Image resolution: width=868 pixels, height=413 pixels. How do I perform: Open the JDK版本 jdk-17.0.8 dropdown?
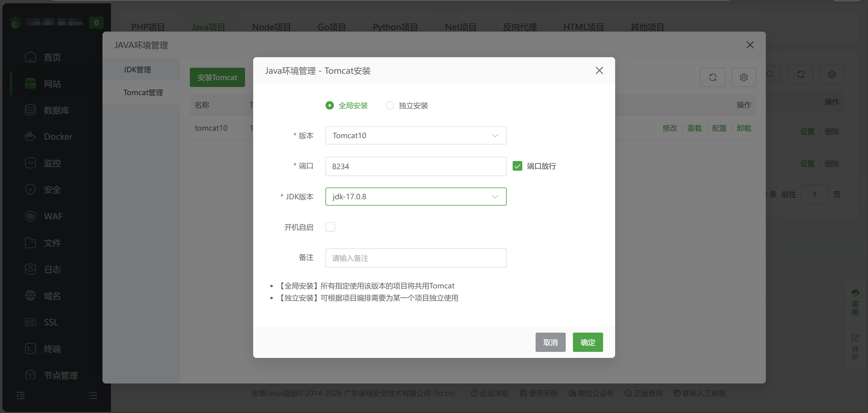[x=416, y=197]
